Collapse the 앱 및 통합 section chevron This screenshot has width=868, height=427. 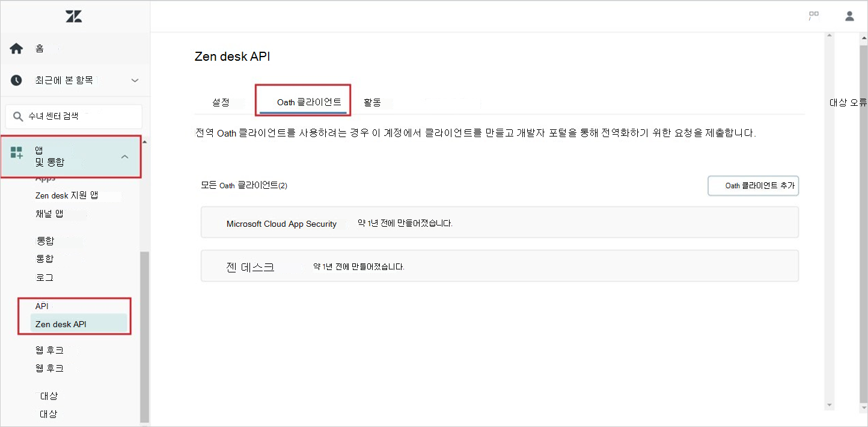tap(124, 155)
